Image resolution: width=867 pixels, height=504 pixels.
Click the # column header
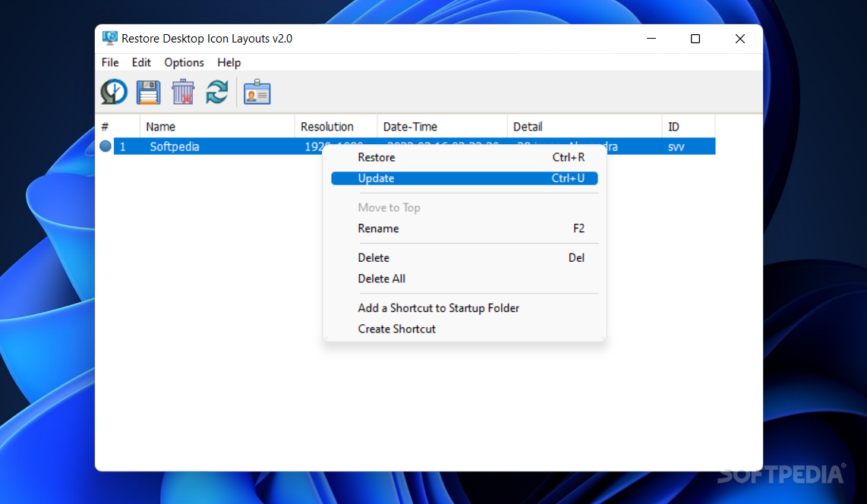(x=118, y=127)
